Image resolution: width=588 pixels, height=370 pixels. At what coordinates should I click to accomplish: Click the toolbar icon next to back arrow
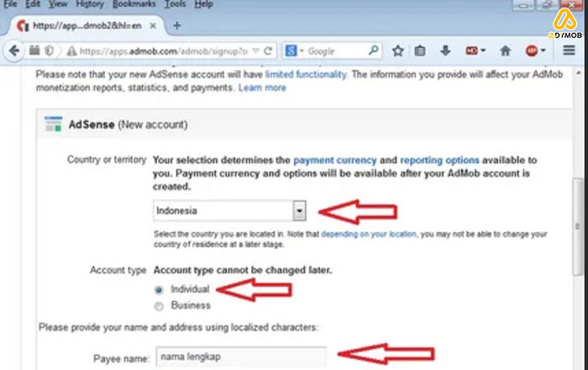(x=34, y=50)
